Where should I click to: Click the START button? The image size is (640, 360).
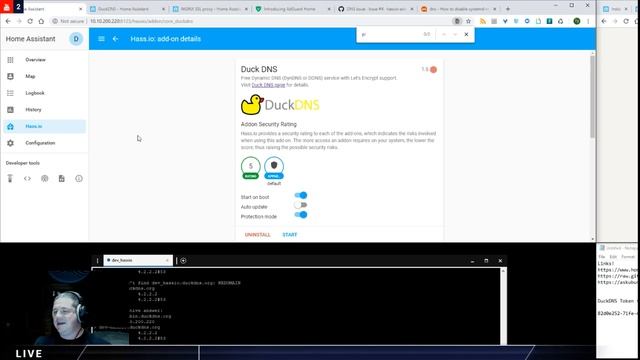pyautogui.click(x=290, y=235)
